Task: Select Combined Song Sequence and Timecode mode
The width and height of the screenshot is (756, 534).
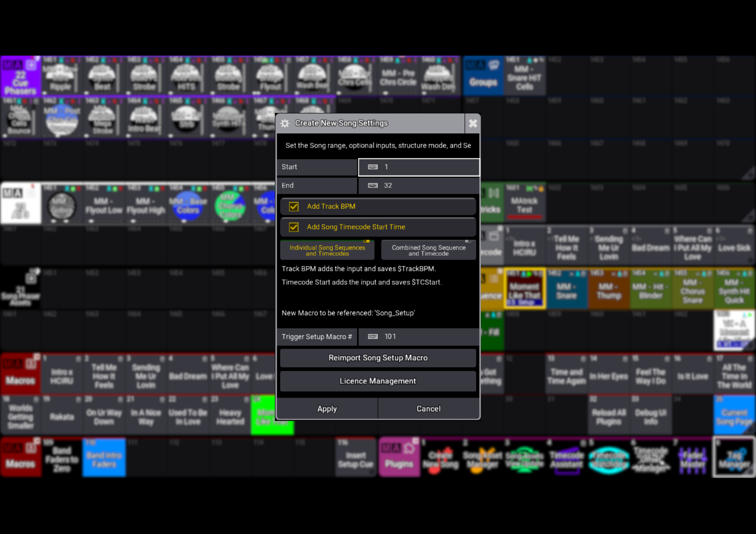Action: pyautogui.click(x=428, y=250)
